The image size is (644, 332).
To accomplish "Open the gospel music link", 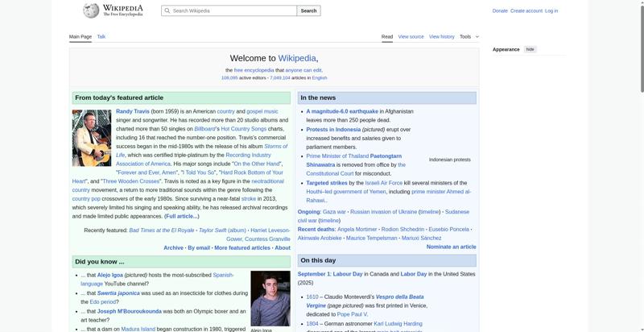I will coord(262,111).
